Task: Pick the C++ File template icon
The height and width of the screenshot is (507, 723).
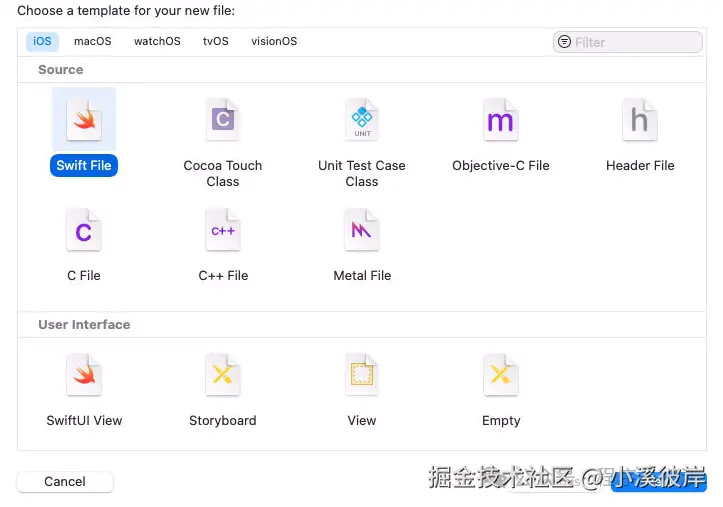Action: pos(223,230)
